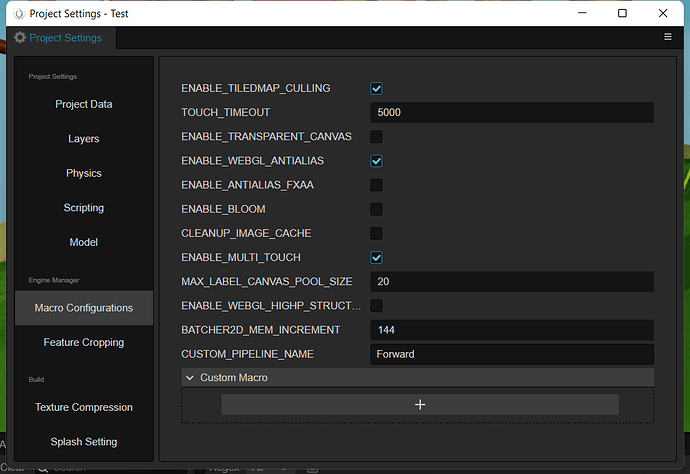
Task: Edit CUSTOM_PIPELINE_NAME field showing Forward
Action: coord(512,354)
